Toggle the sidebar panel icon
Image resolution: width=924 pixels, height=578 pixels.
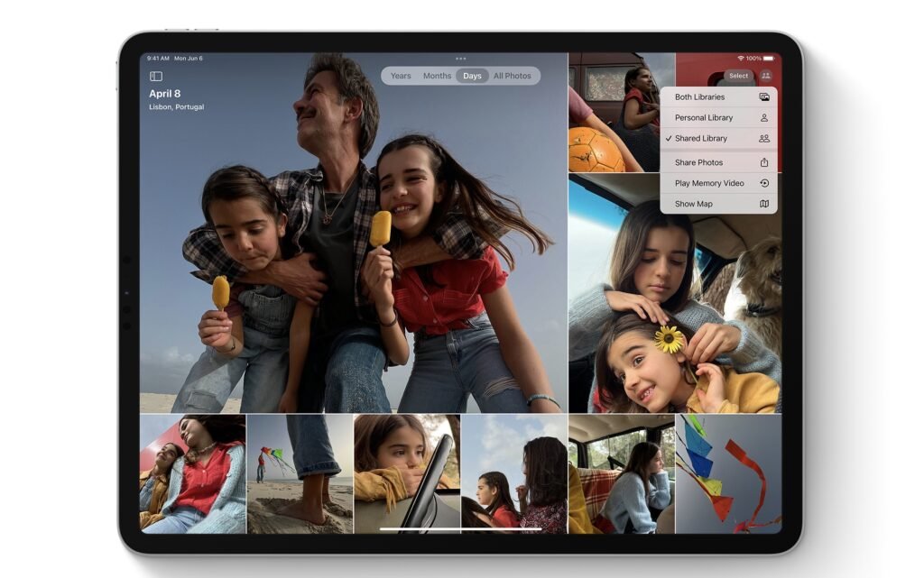[156, 76]
